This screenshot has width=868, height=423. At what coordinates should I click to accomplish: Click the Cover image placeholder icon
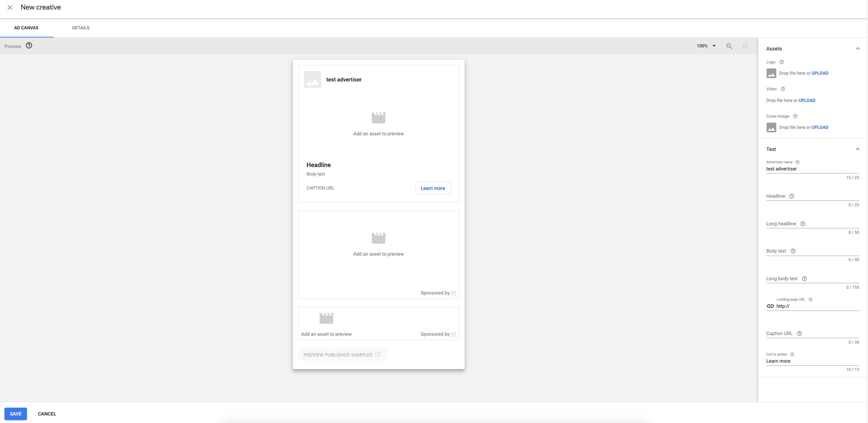771,127
